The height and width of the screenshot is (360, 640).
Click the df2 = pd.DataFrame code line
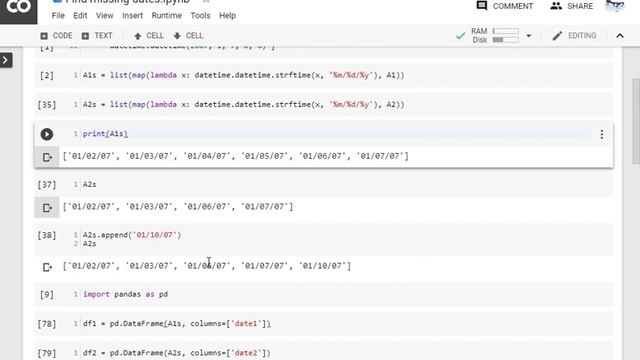[177, 353]
